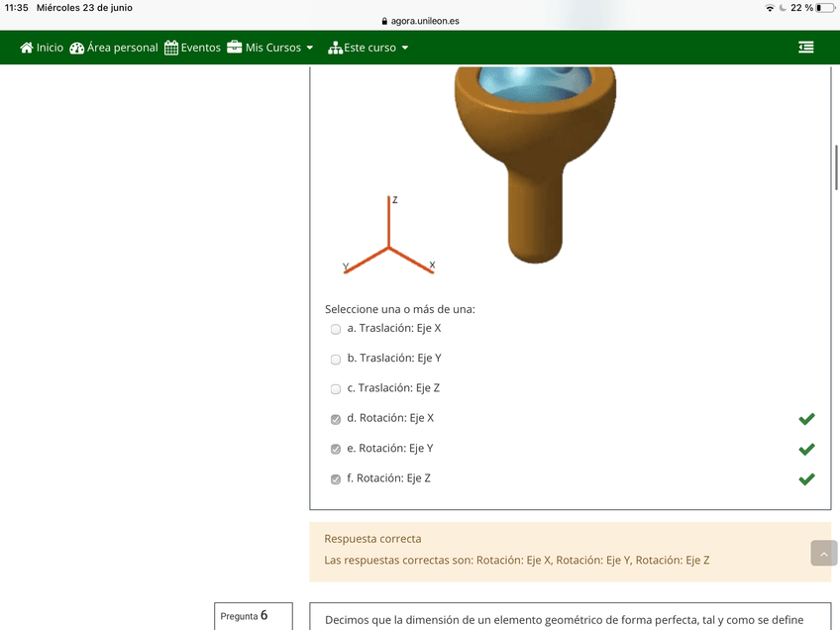Uncheck the Rotación: Eje Z checkbox

pos(336,479)
